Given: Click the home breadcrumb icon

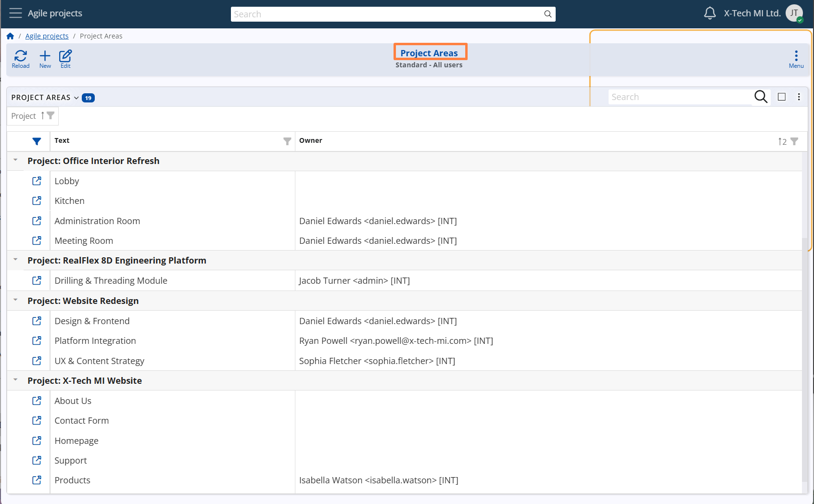Looking at the screenshot, I should click(10, 36).
